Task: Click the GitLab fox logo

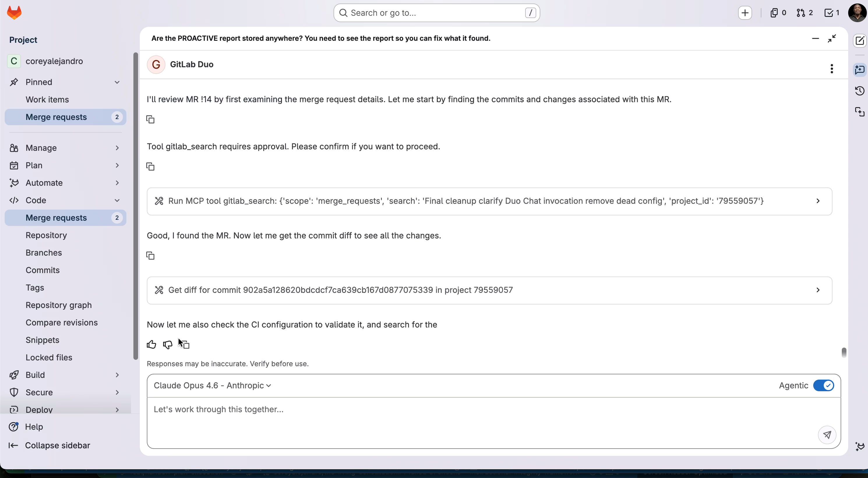Action: [x=14, y=13]
